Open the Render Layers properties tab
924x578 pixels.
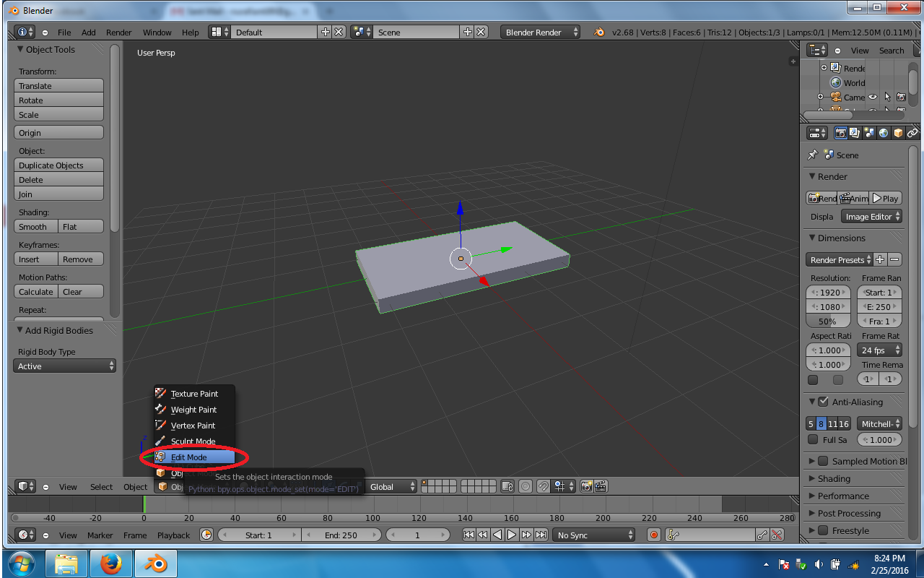(855, 133)
